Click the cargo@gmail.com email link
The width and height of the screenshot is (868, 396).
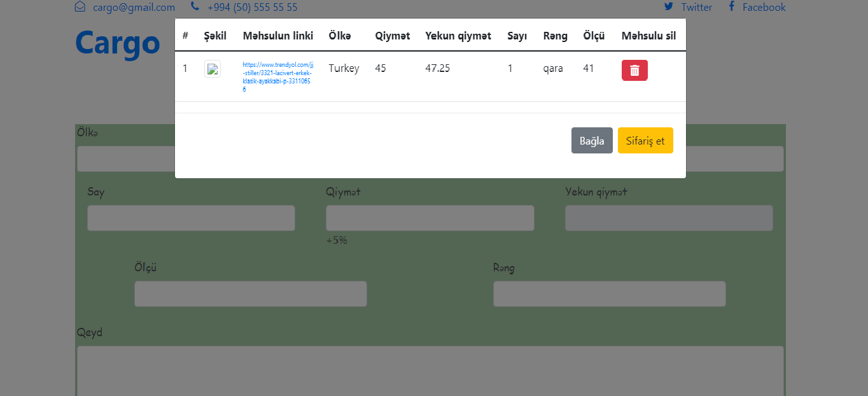(x=134, y=8)
